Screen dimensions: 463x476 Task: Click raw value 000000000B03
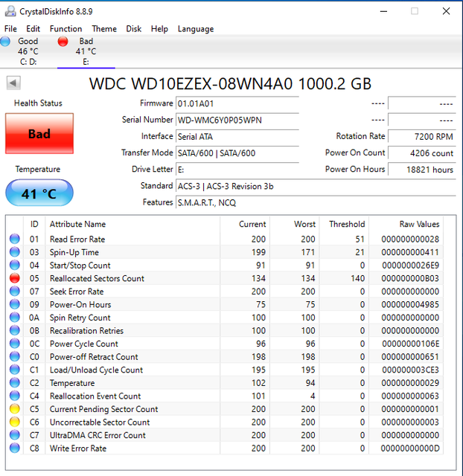click(x=410, y=278)
